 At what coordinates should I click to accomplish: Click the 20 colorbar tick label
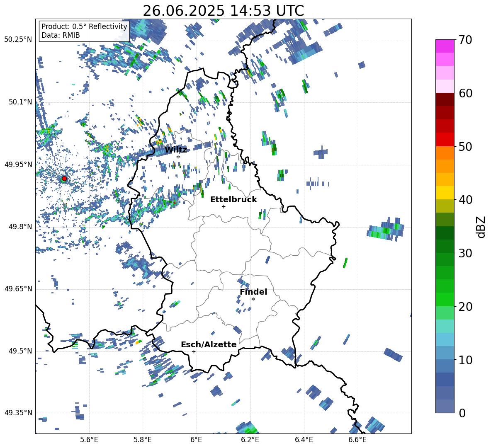(465, 307)
